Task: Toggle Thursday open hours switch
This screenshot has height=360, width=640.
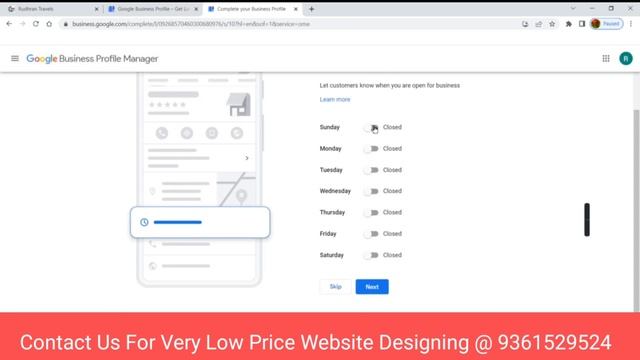Action: point(371,212)
